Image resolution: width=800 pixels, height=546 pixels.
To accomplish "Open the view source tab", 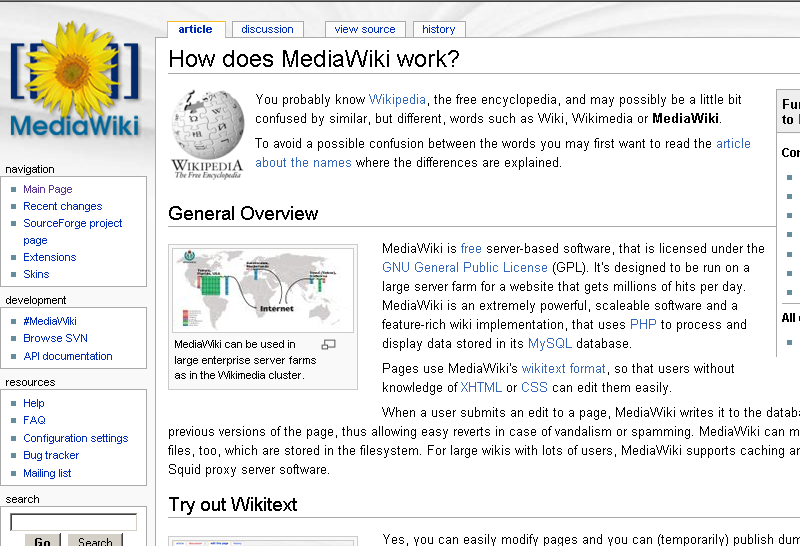I will [x=365, y=29].
